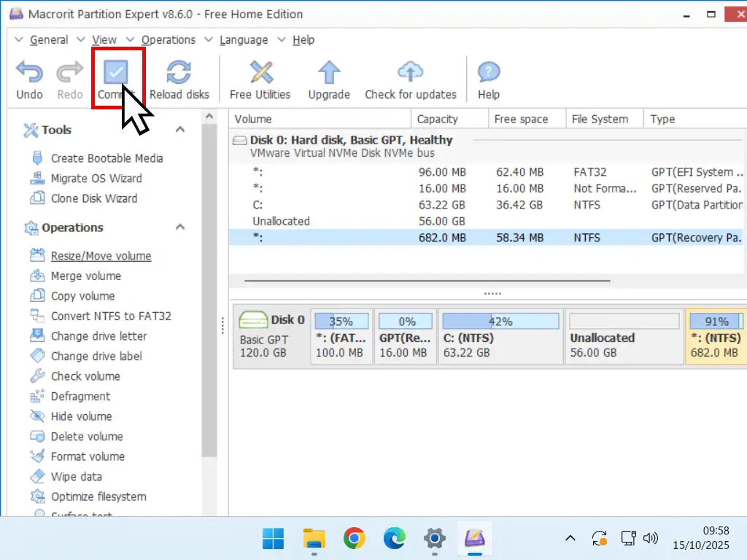The image size is (747, 560).
Task: Open Help from the toolbar
Action: [x=488, y=73]
